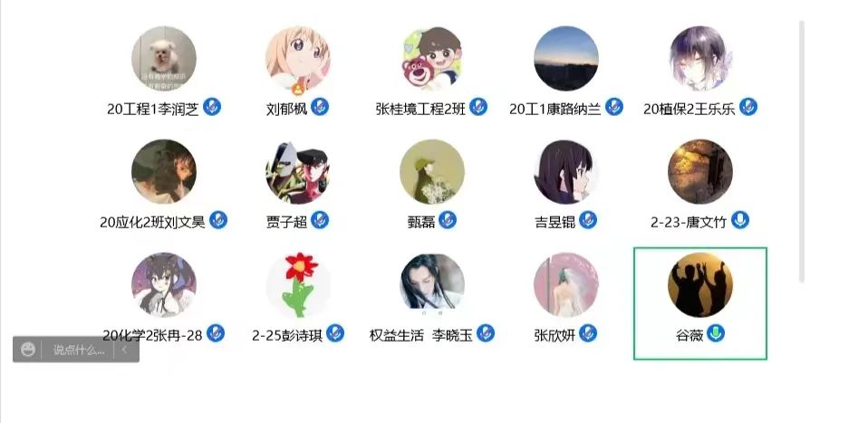Click the mic icon beside 甄磊

point(448,220)
